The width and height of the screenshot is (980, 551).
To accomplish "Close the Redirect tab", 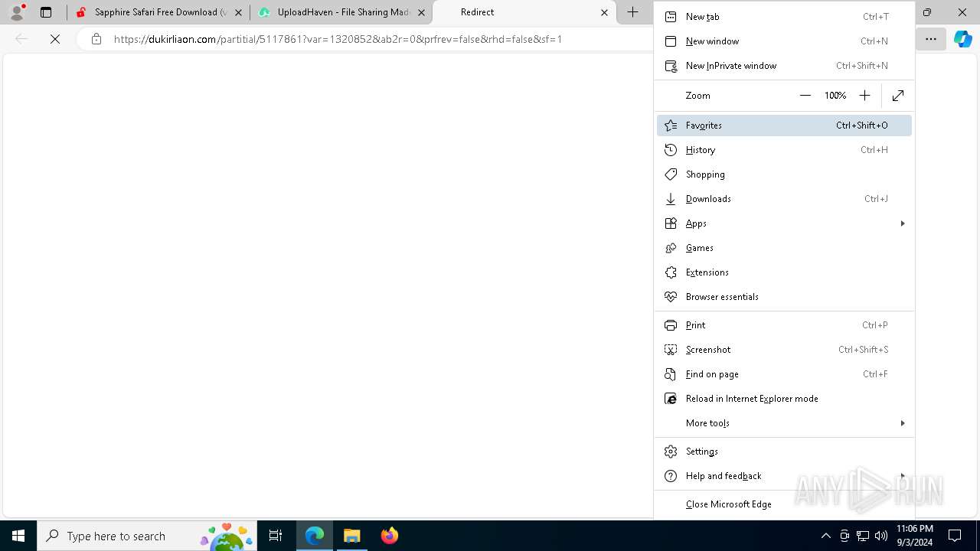I will tap(604, 12).
